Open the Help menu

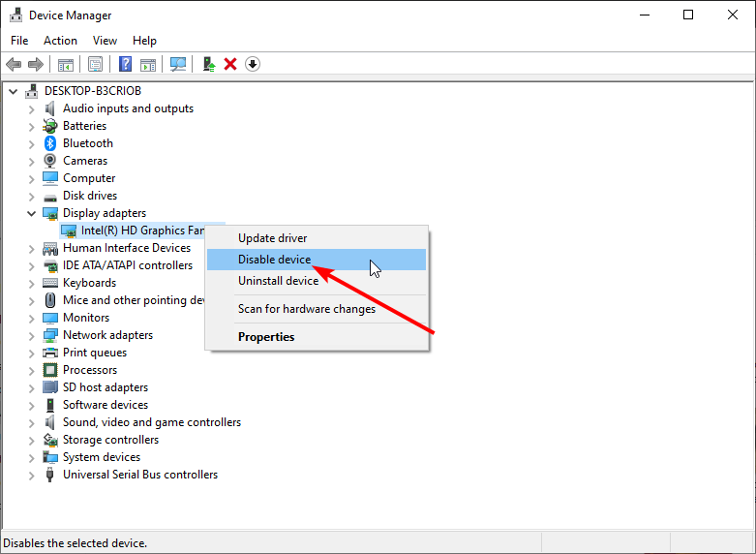(x=144, y=41)
